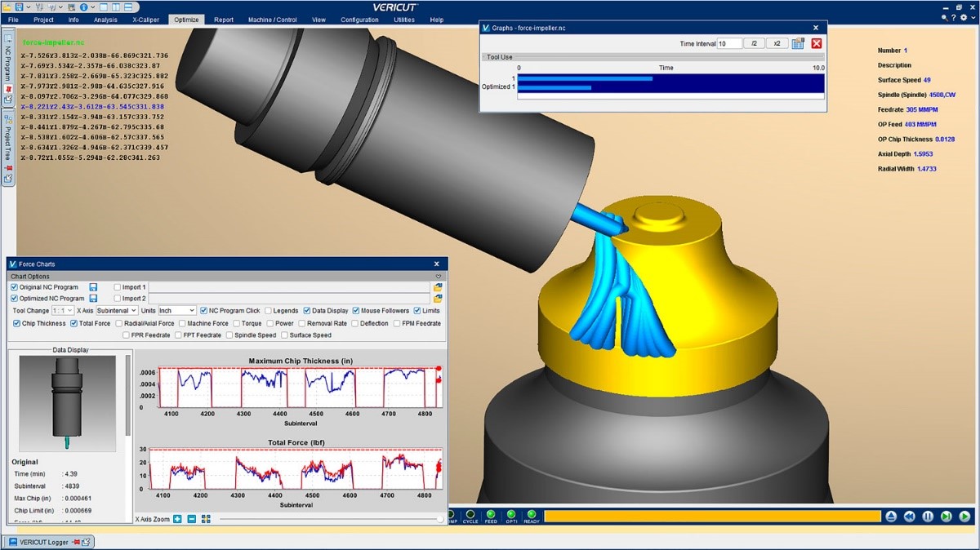
Task: Open the X-Caliper menu
Action: coord(147,20)
